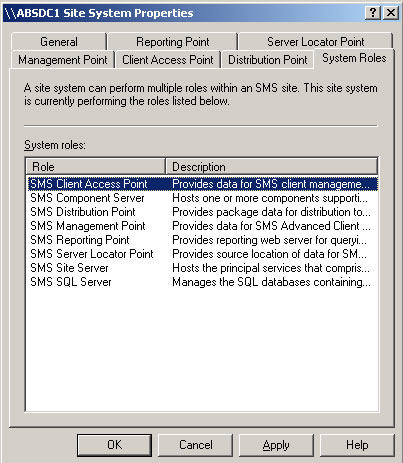This screenshot has height=463, width=403.
Task: Pick the SMS SQL Server role
Action: click(203, 282)
